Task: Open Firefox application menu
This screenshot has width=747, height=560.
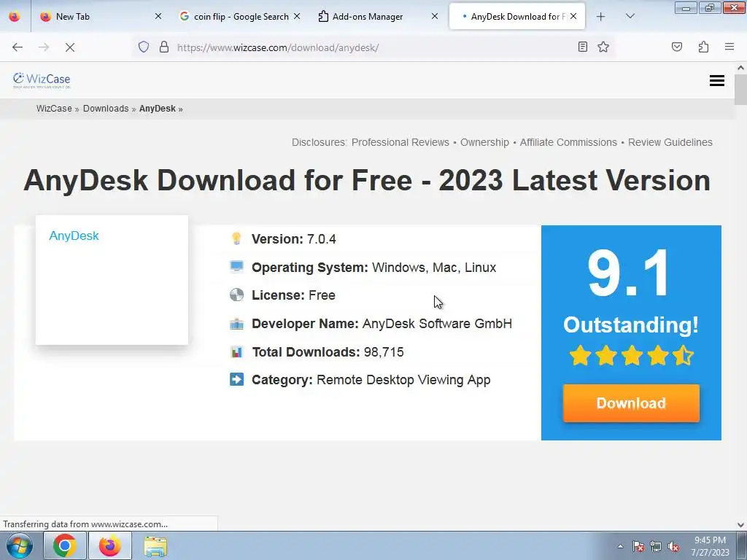Action: point(729,47)
